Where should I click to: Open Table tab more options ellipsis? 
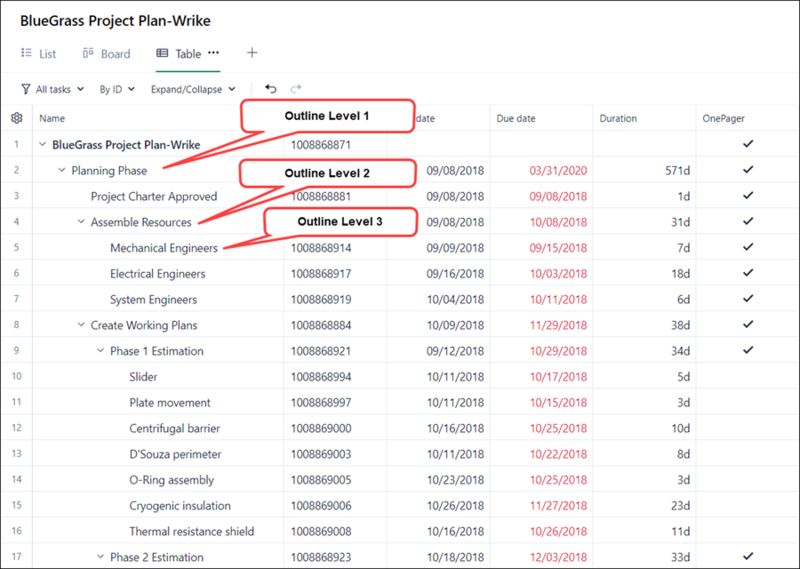click(213, 53)
